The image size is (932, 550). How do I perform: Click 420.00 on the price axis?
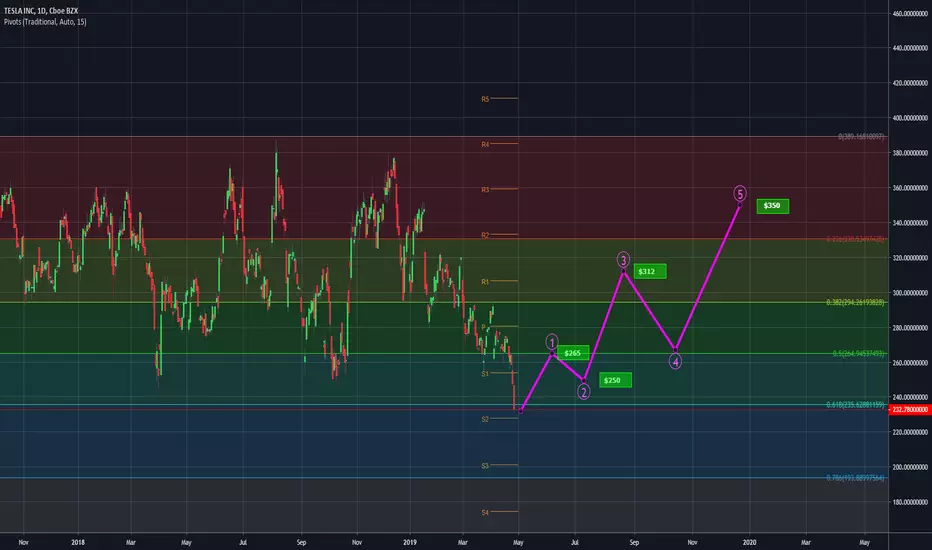coord(910,83)
